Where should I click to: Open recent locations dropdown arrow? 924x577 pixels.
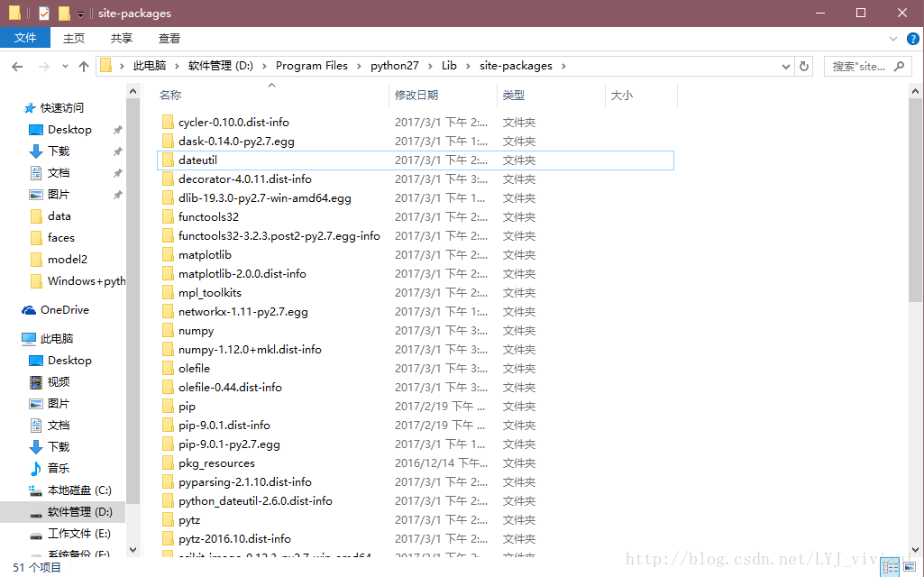pyautogui.click(x=65, y=67)
